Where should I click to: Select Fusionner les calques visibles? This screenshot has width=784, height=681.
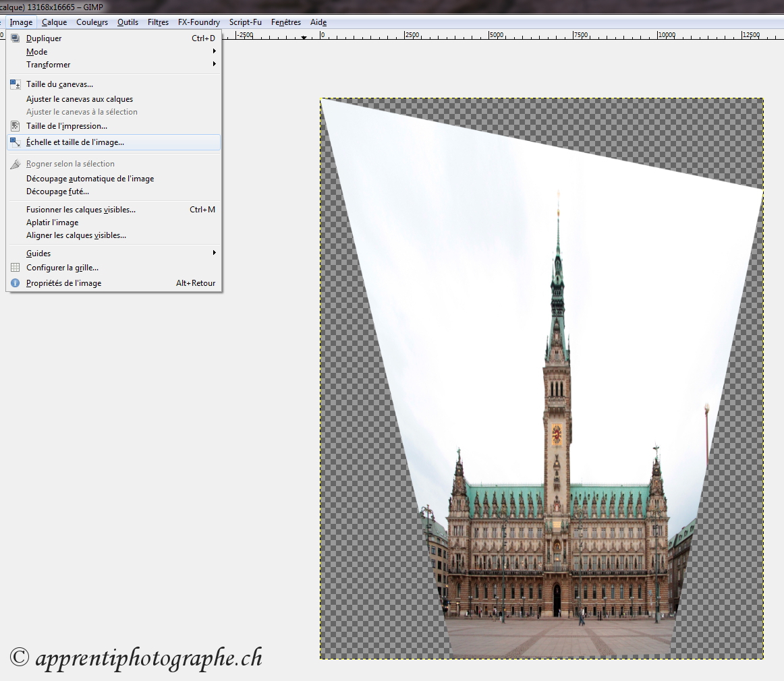tap(81, 210)
